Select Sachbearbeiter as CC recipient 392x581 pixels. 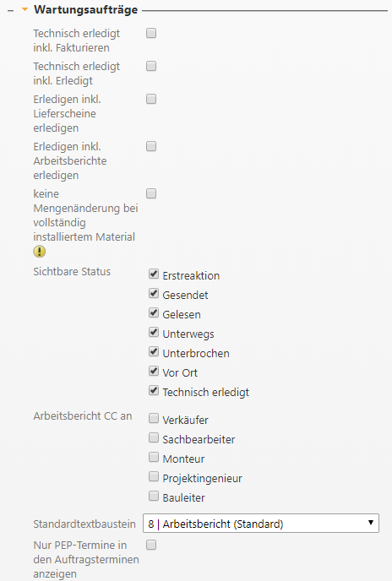coord(154,437)
